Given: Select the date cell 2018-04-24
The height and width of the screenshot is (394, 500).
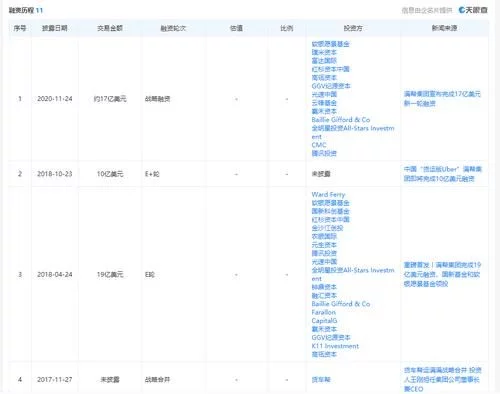Looking at the screenshot, I should click(x=55, y=275).
